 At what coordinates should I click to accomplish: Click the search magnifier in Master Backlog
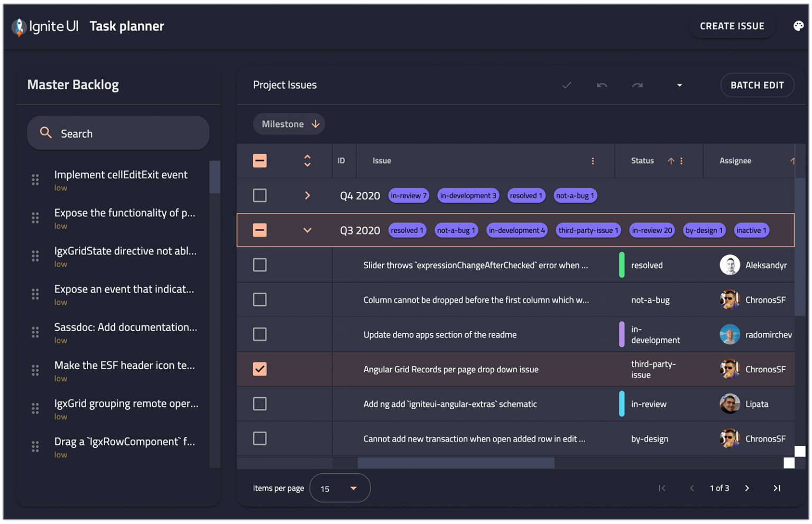tap(45, 133)
